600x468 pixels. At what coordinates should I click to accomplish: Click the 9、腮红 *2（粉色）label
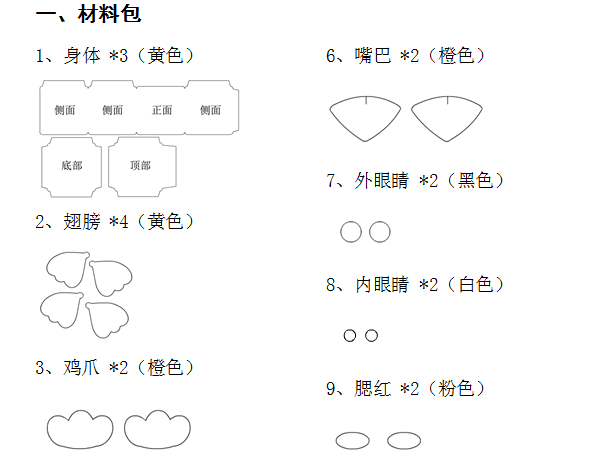405,389
